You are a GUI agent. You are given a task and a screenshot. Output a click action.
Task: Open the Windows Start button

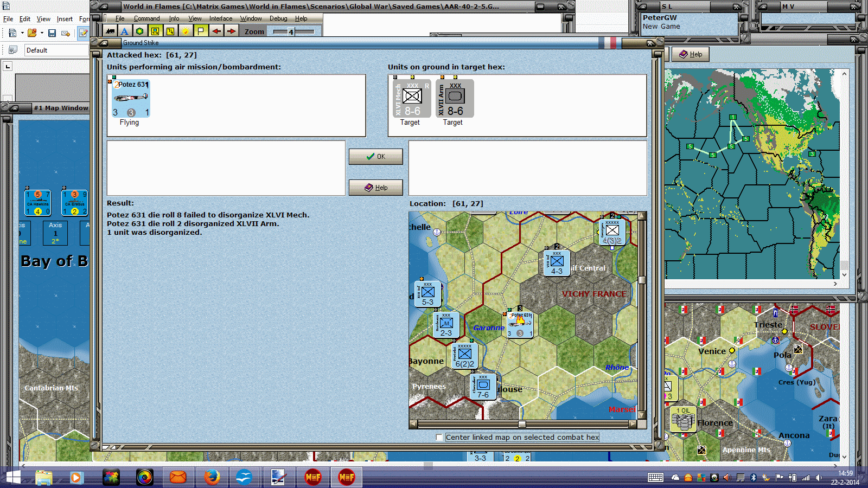coord(12,477)
